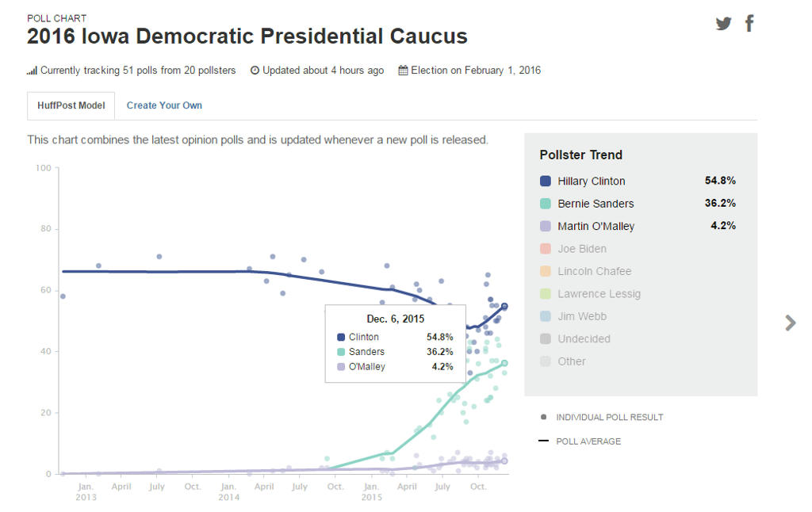Screen dimensions: 812x512
Task: Click the Bernie Sanders legend entry
Action: tap(595, 204)
